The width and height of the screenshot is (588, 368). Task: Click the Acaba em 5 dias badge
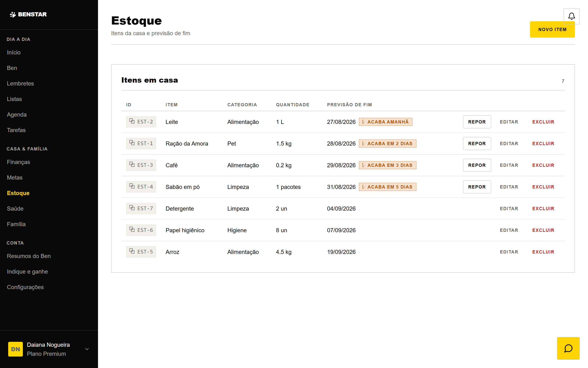[x=388, y=187]
